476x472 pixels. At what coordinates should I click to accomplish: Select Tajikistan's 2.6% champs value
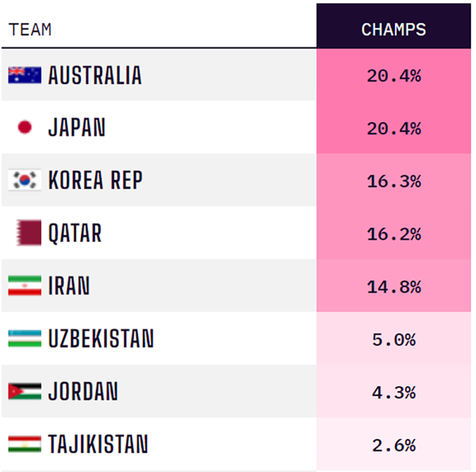[394, 445]
